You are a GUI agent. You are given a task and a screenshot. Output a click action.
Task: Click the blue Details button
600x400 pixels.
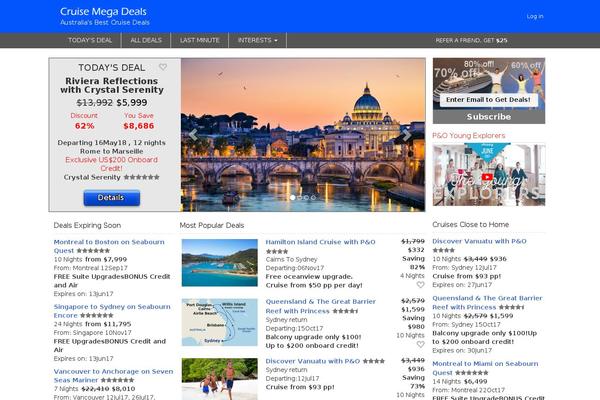111,198
